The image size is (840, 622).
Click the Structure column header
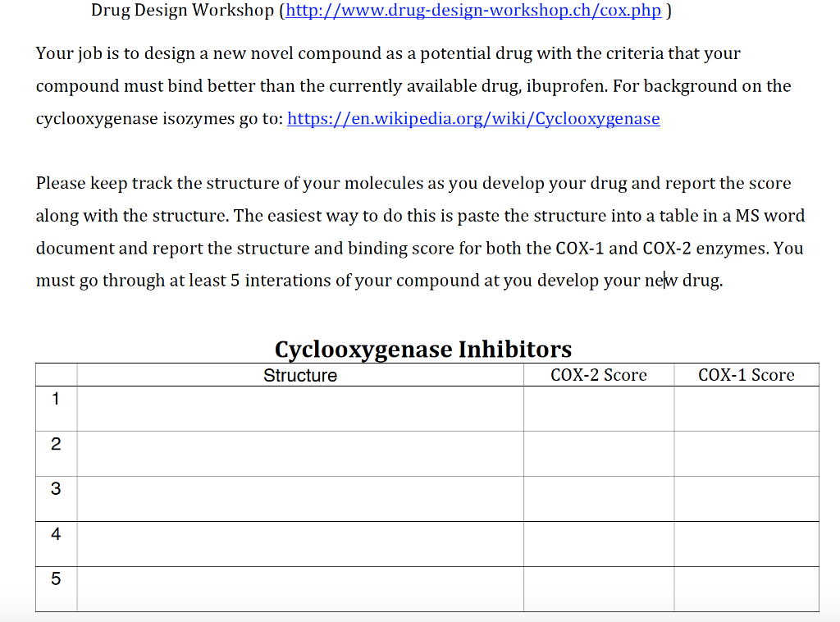pyautogui.click(x=300, y=375)
